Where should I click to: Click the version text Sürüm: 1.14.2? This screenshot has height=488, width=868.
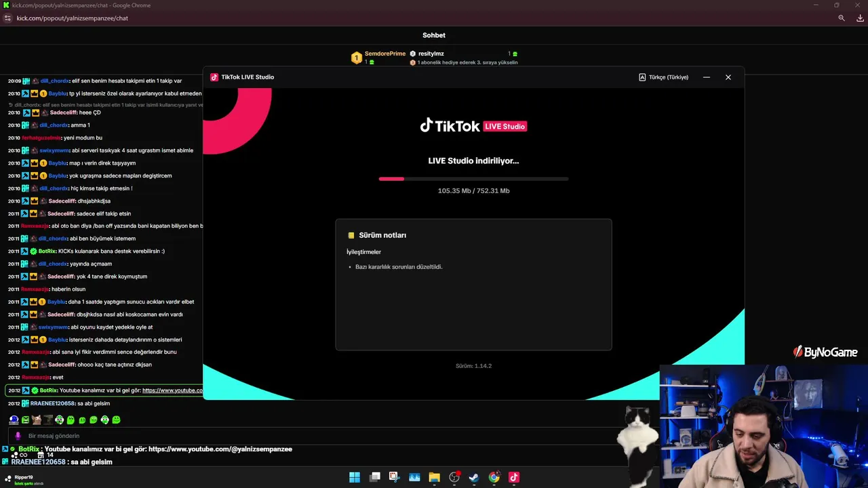pyautogui.click(x=473, y=366)
